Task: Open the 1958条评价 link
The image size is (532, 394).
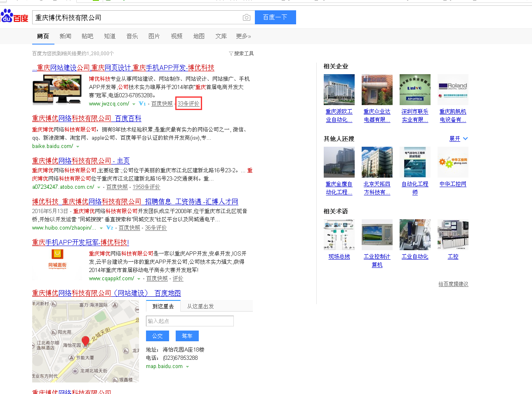Action: pos(146,187)
